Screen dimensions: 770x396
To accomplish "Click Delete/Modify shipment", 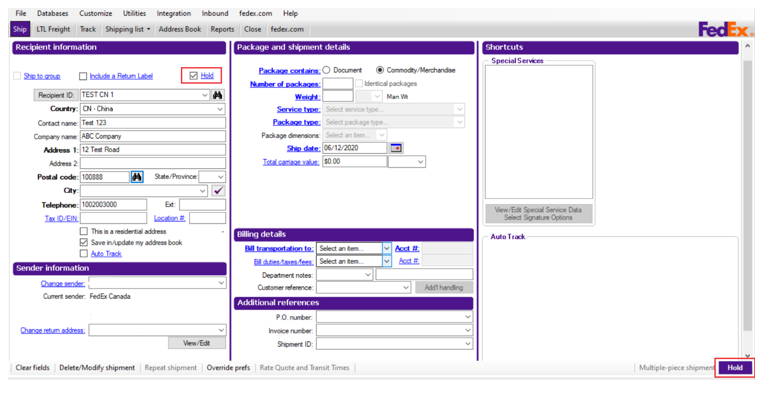I will (97, 368).
